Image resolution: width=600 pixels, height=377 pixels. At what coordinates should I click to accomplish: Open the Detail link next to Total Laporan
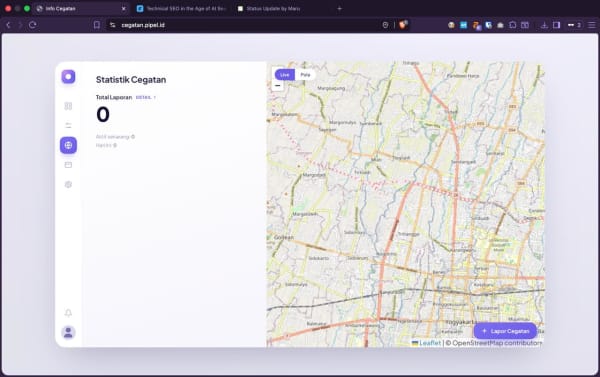tap(145, 97)
